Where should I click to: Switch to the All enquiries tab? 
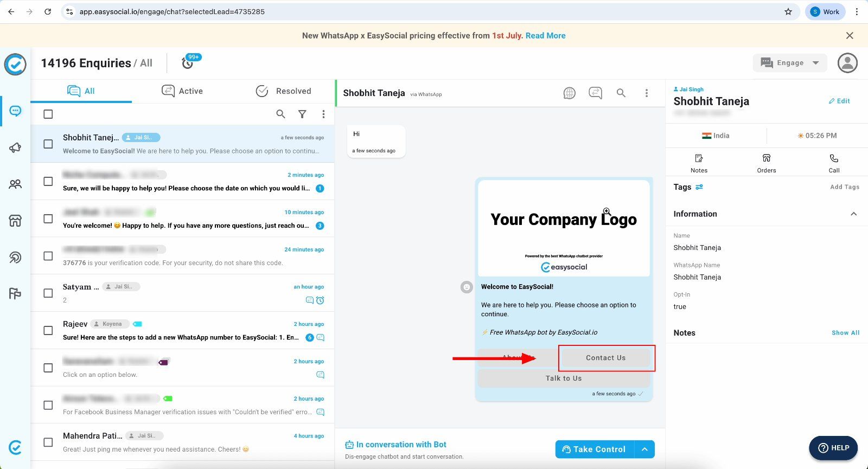point(81,91)
